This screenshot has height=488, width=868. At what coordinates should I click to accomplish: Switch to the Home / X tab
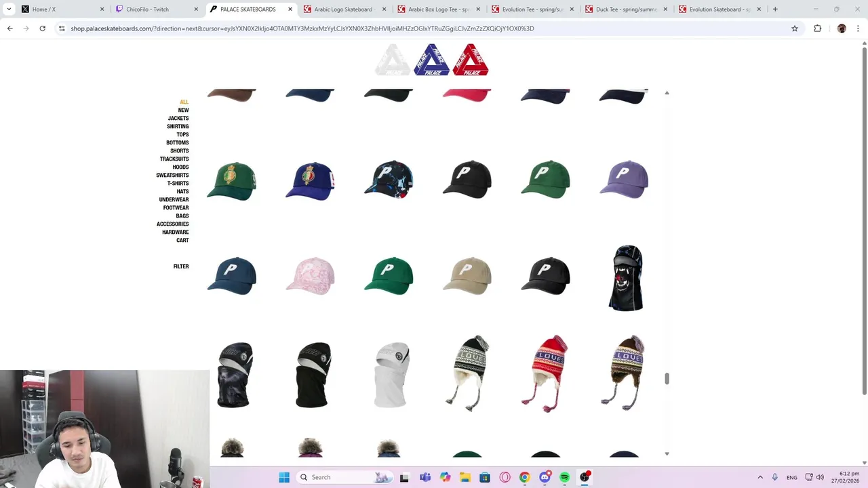(x=61, y=9)
